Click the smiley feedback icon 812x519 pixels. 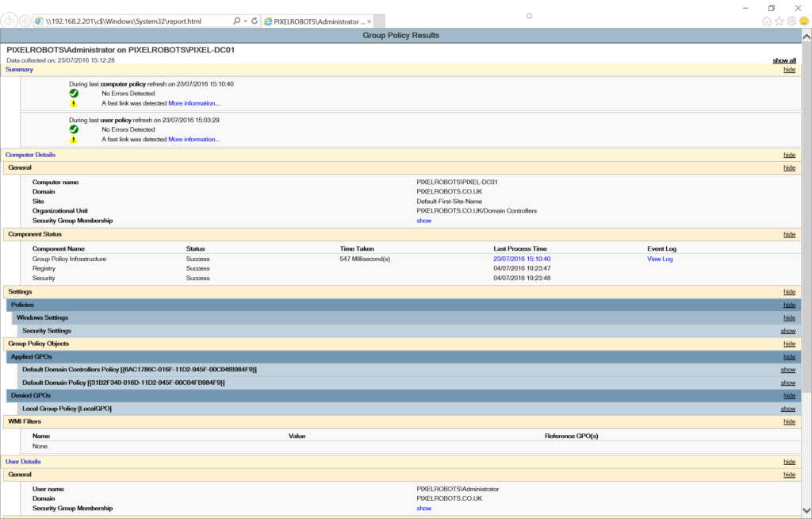804,21
